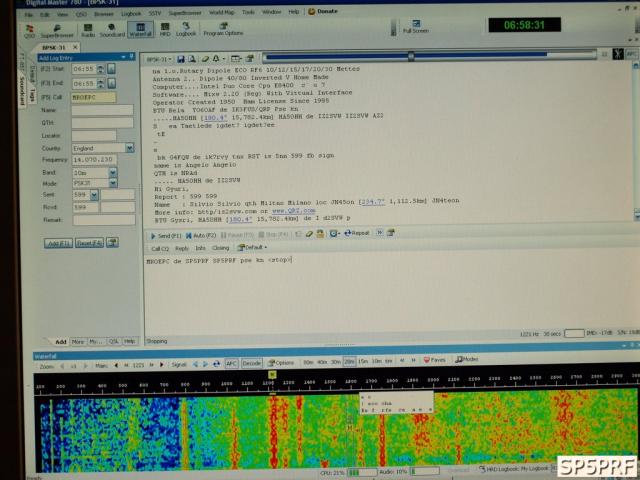
Task: Toggle the AFC button at top right
Action: click(x=631, y=54)
